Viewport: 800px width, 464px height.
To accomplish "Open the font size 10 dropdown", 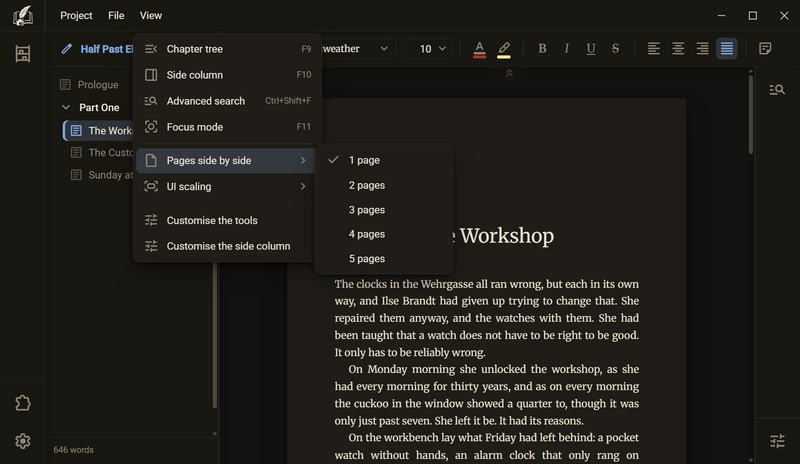I will pos(428,48).
